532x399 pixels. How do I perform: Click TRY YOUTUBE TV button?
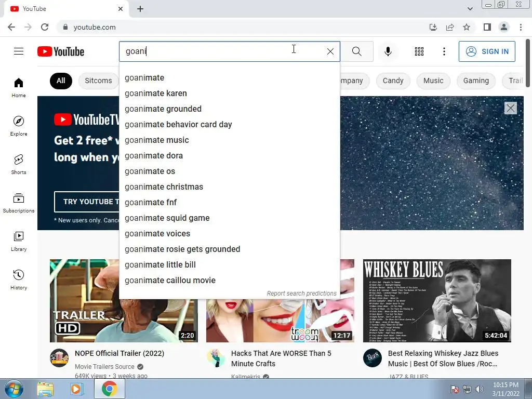tap(87, 202)
